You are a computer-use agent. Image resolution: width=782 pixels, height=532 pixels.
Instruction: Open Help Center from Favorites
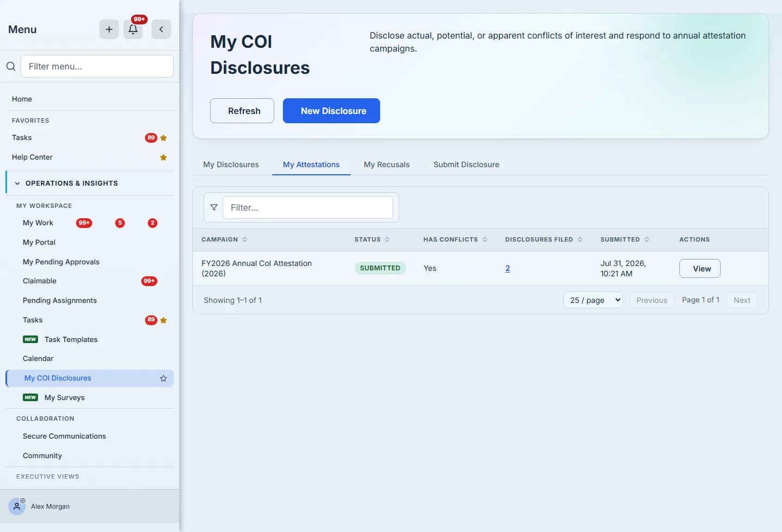(x=32, y=157)
